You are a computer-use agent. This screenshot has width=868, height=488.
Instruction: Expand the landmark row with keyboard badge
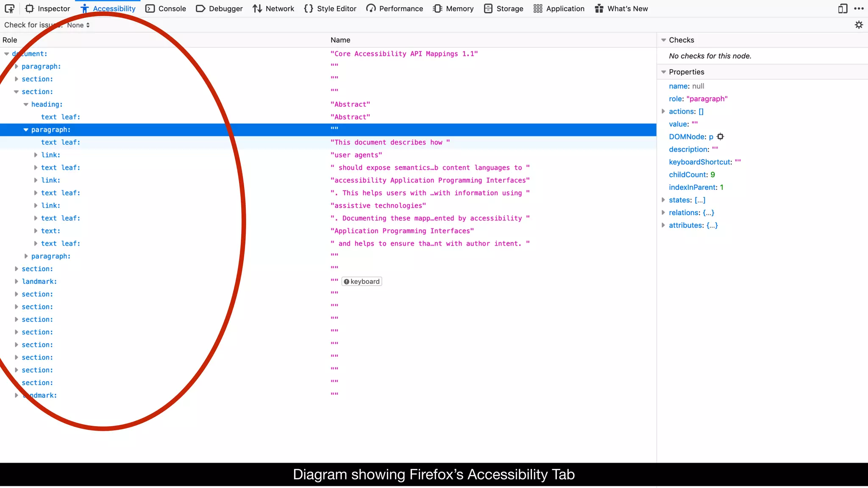click(16, 281)
